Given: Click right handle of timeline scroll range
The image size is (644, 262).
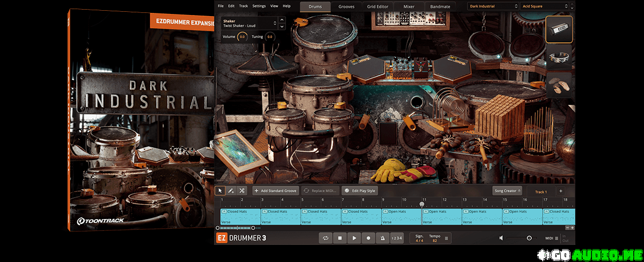Looking at the screenshot, I should 253,228.
